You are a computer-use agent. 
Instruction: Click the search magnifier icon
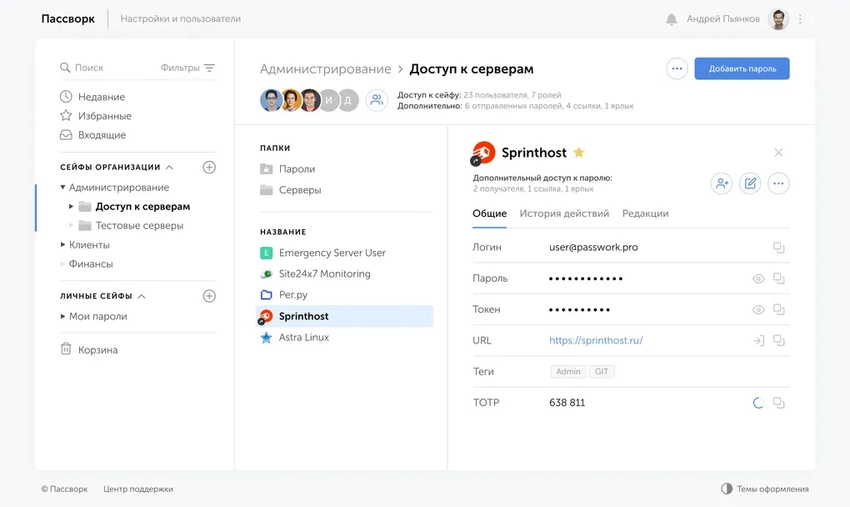(x=65, y=68)
